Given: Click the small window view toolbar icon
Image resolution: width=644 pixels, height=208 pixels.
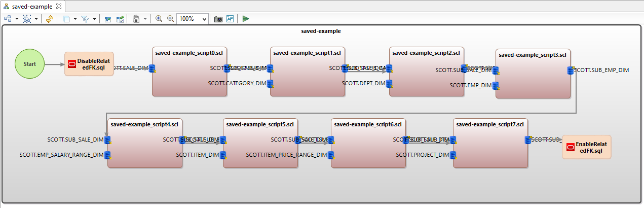Looking at the screenshot, I should [x=108, y=19].
